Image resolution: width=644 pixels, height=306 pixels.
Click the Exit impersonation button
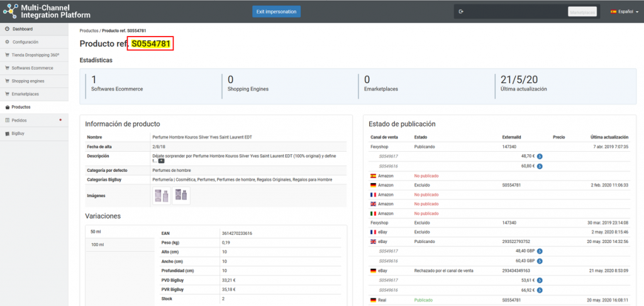(x=276, y=11)
